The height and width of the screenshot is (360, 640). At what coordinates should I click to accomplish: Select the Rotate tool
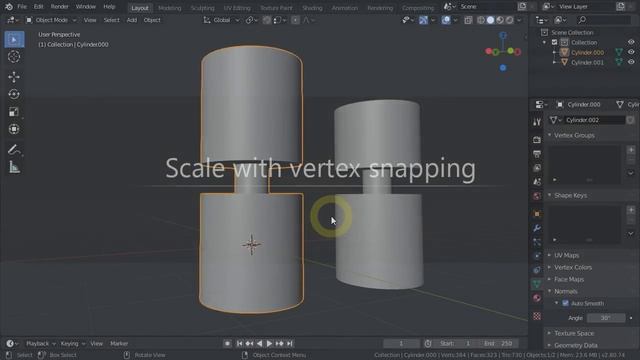(x=14, y=94)
